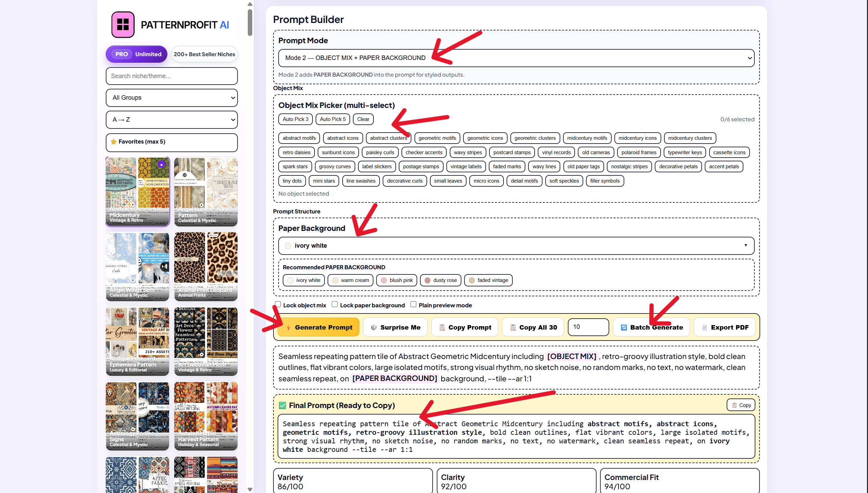Click the clipboard icon on Copy Prompt
The image size is (868, 493).
click(x=442, y=328)
